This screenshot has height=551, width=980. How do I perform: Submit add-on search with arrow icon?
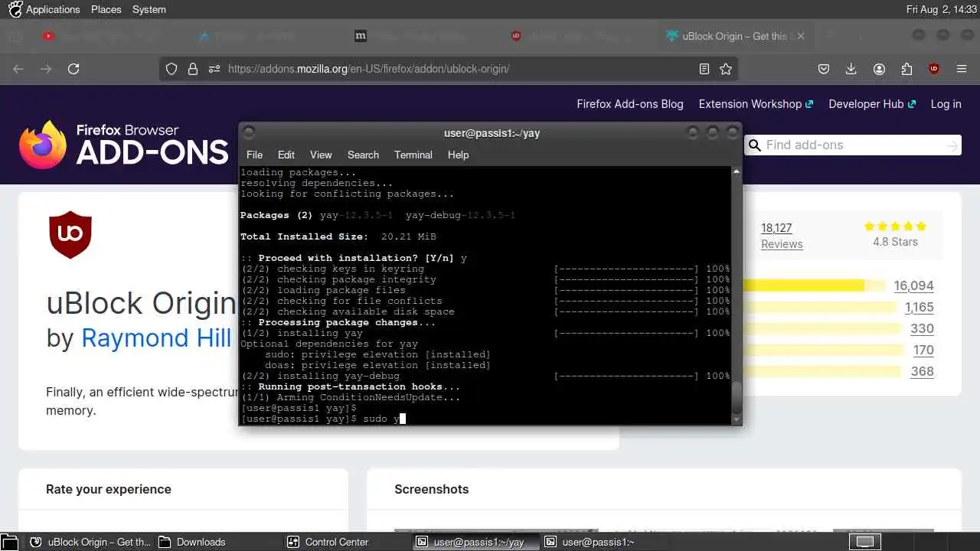952,145
